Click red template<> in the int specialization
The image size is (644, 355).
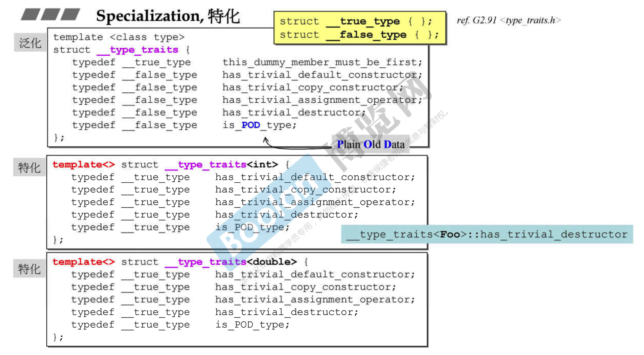(x=84, y=165)
